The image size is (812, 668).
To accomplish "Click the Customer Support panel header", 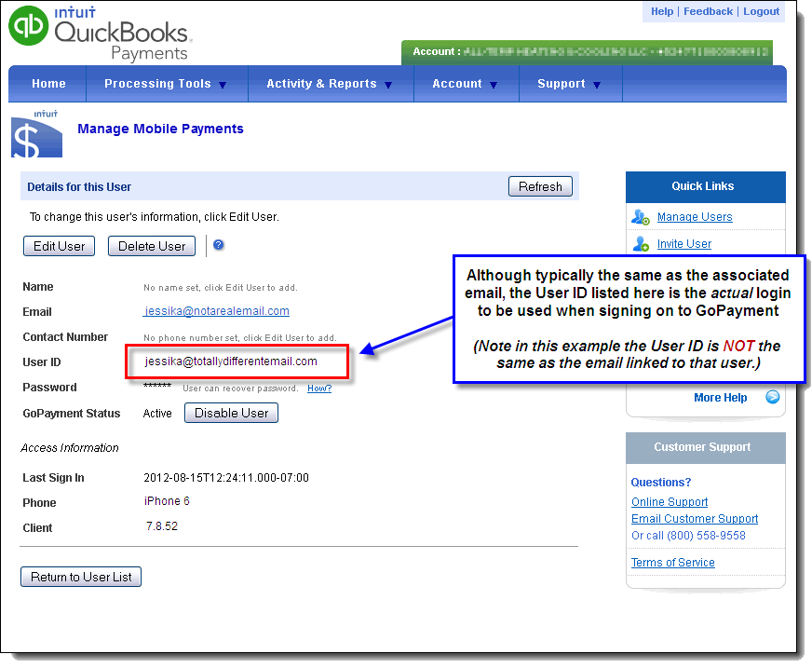I will click(705, 447).
